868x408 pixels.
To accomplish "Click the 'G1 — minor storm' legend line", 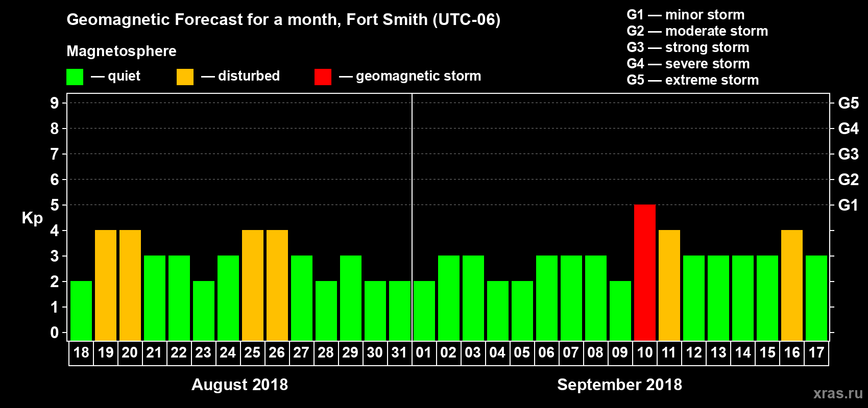I will click(x=686, y=15).
